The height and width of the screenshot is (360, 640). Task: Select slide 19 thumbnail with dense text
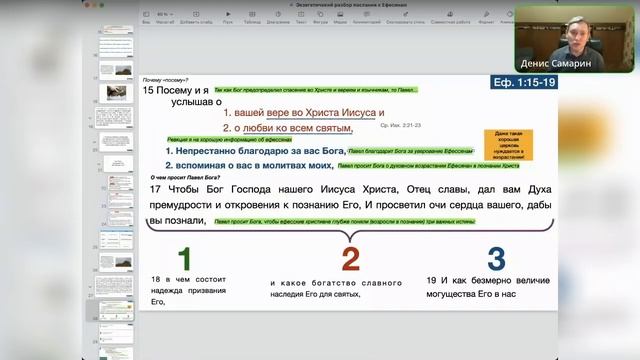pos(114,117)
